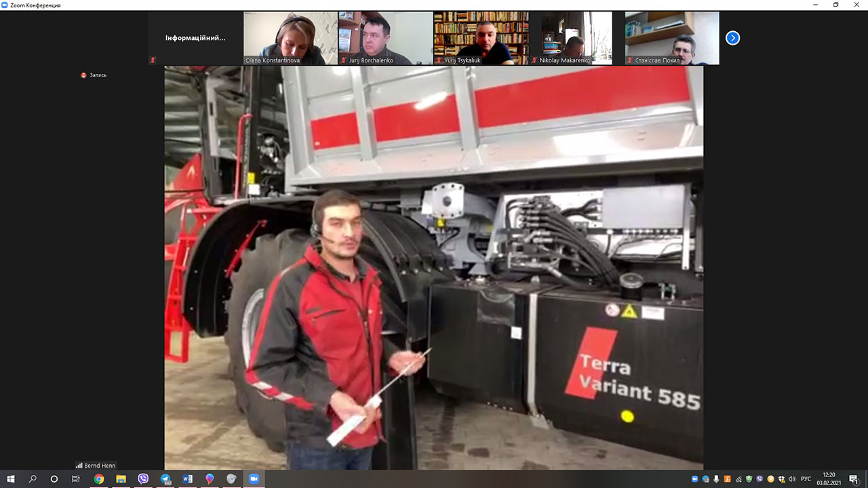Click the Запись recording indicator
Image resolution: width=868 pixels, height=488 pixels.
coord(94,75)
